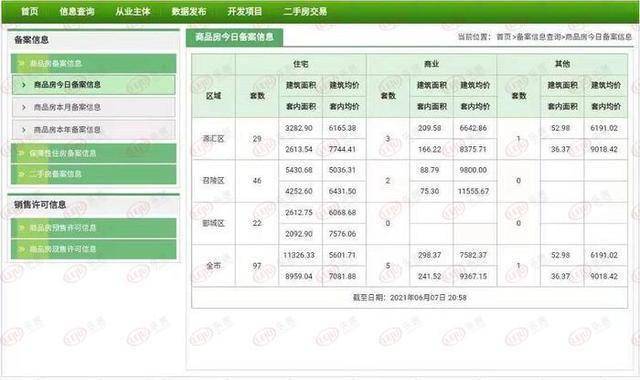640x380 pixels.
Task: Open the 开发项目 navigation item
Action: click(x=244, y=11)
